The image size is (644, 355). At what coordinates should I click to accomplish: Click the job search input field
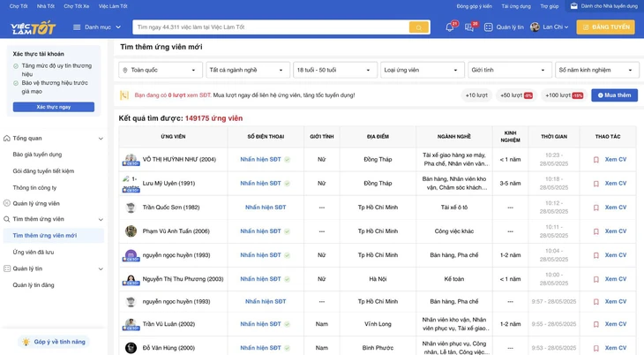[271, 27]
